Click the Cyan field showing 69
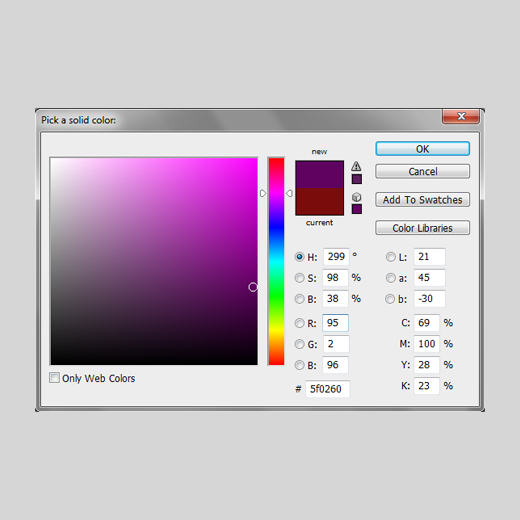 (x=427, y=323)
